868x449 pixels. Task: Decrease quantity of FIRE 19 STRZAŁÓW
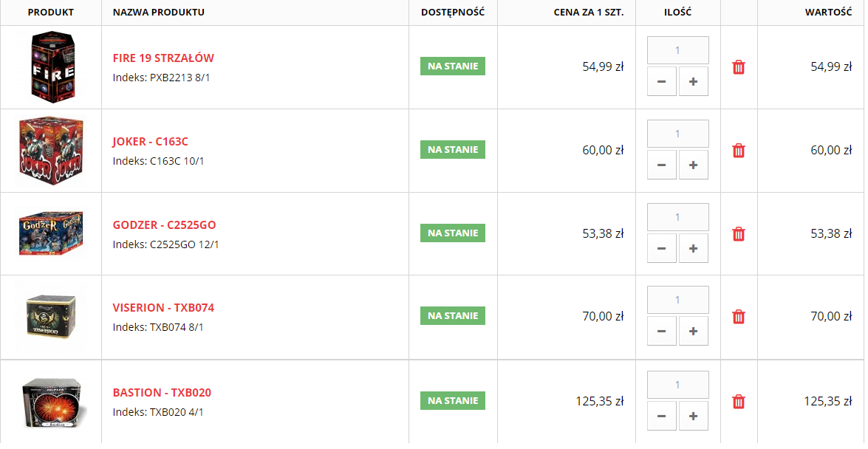(661, 81)
